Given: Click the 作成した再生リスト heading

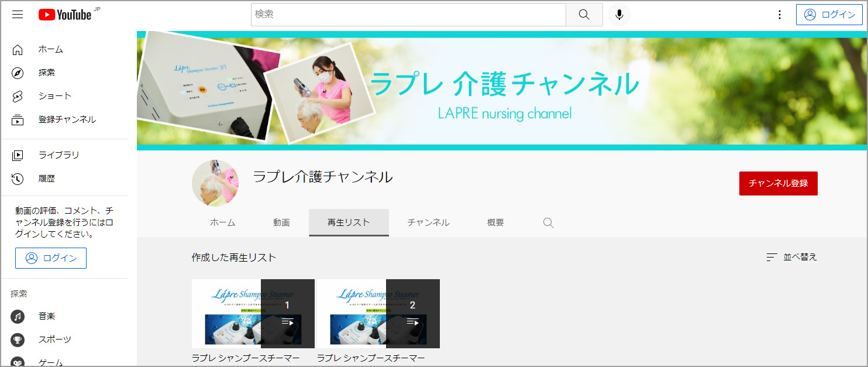Looking at the screenshot, I should 234,258.
